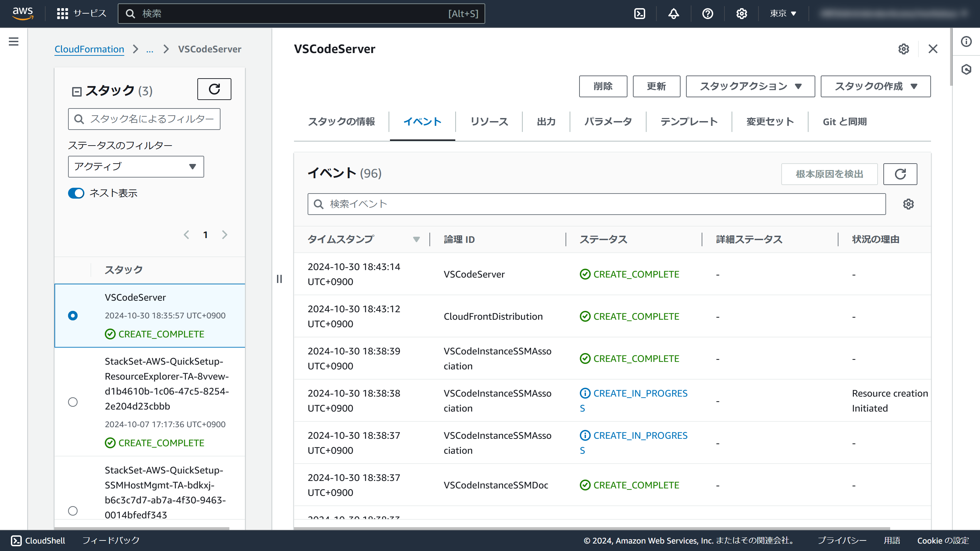
Task: Open the アクティブ status filter dropdown
Action: point(136,167)
